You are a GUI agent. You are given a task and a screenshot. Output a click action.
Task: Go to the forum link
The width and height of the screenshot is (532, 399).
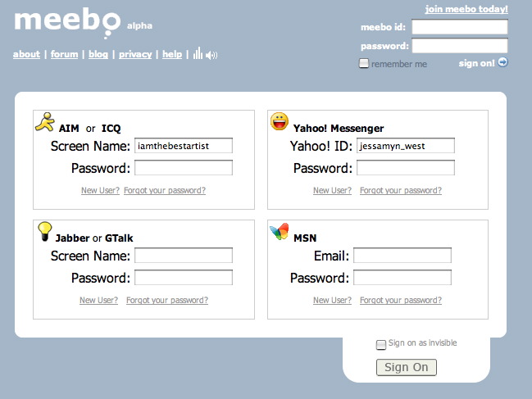pyautogui.click(x=64, y=55)
